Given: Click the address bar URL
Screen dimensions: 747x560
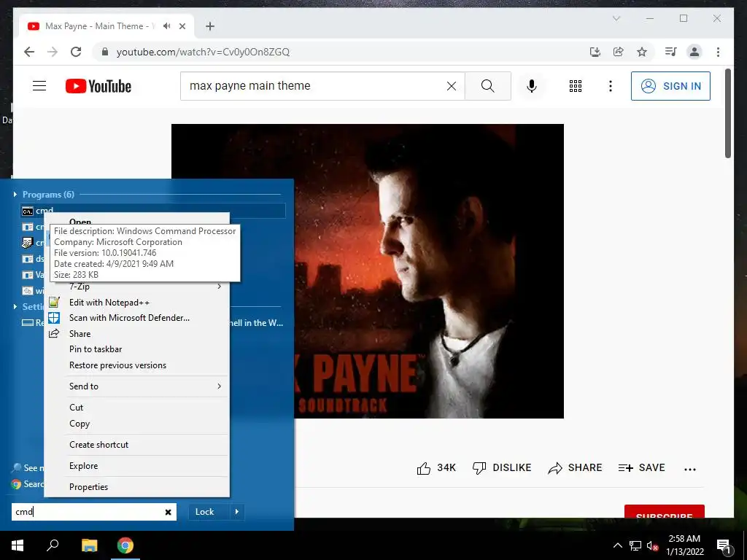Looking at the screenshot, I should pos(203,52).
